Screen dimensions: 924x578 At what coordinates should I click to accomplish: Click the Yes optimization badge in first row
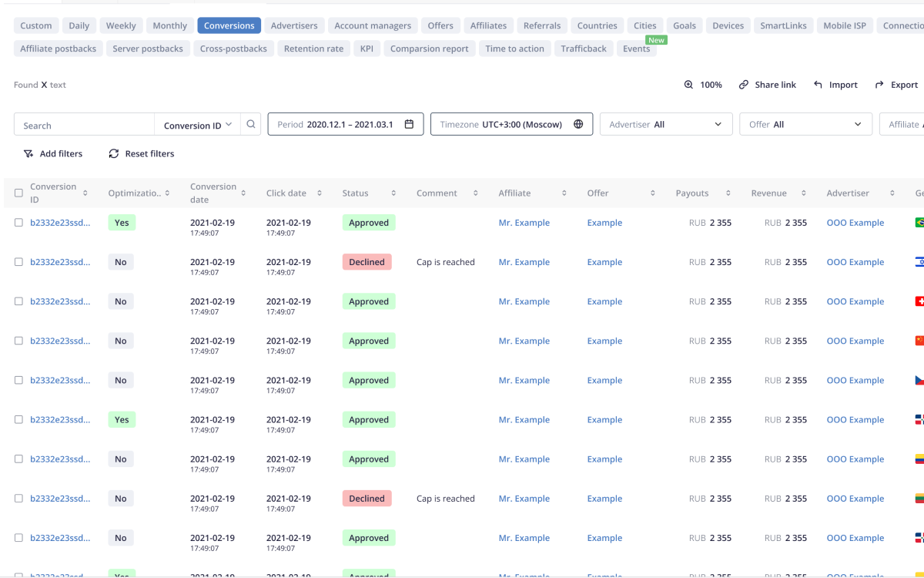[x=122, y=223]
